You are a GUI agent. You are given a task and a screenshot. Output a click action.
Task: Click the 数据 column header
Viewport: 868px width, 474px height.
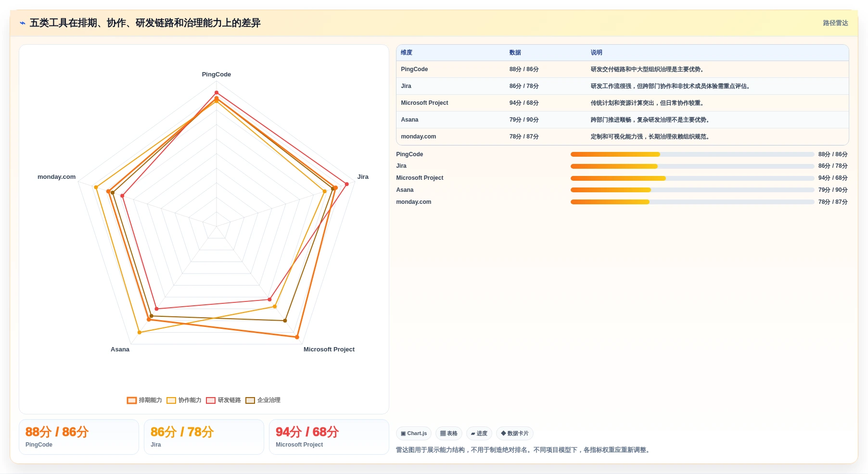coord(515,52)
